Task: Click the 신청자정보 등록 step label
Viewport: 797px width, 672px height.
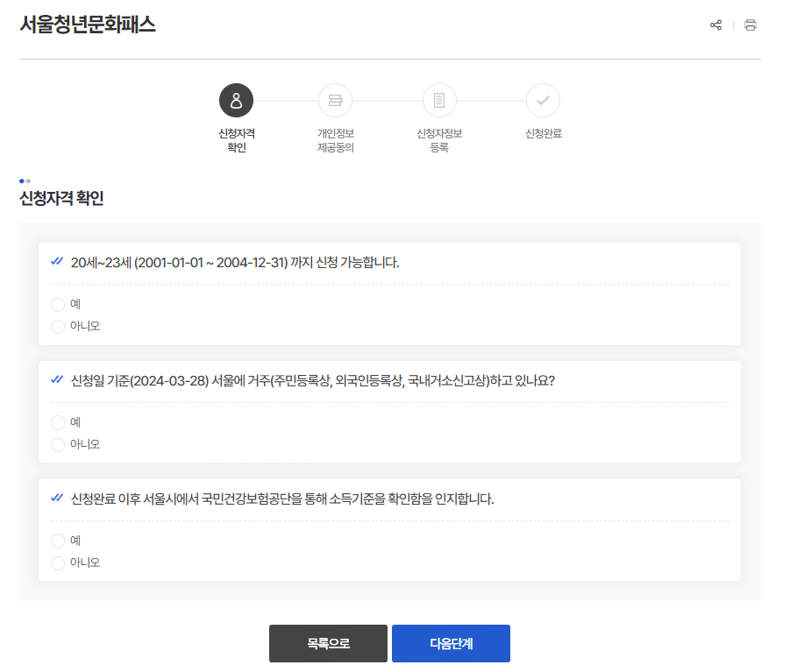Action: [x=439, y=141]
